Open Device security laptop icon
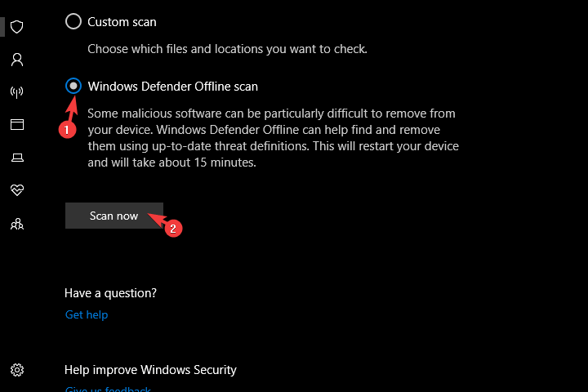 (x=17, y=158)
